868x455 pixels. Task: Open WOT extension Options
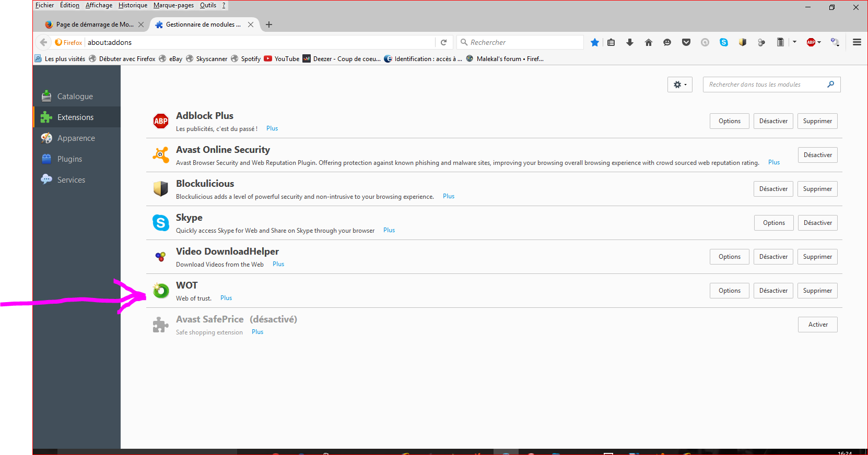pyautogui.click(x=729, y=291)
